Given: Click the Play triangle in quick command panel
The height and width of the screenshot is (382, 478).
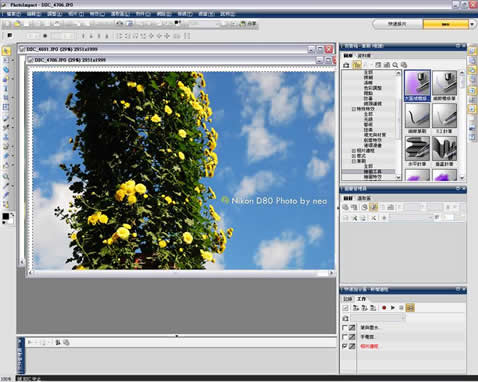Looking at the screenshot, I should pos(393,308).
